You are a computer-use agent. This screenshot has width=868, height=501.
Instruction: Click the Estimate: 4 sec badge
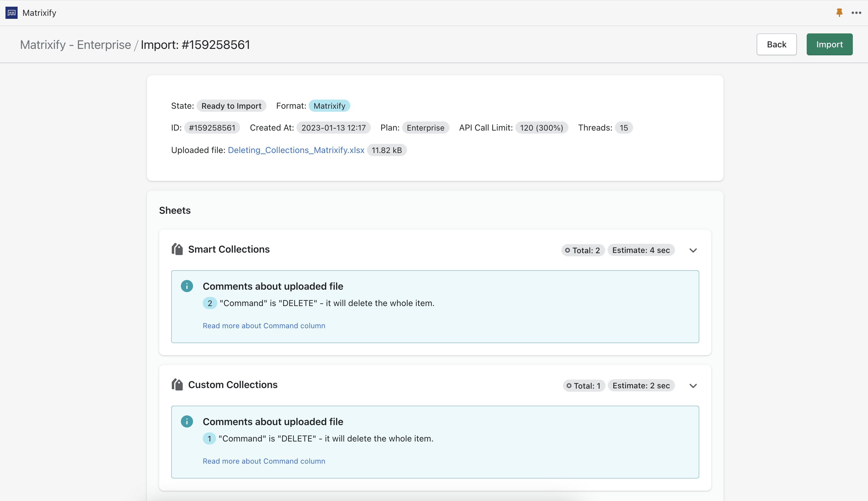click(641, 250)
